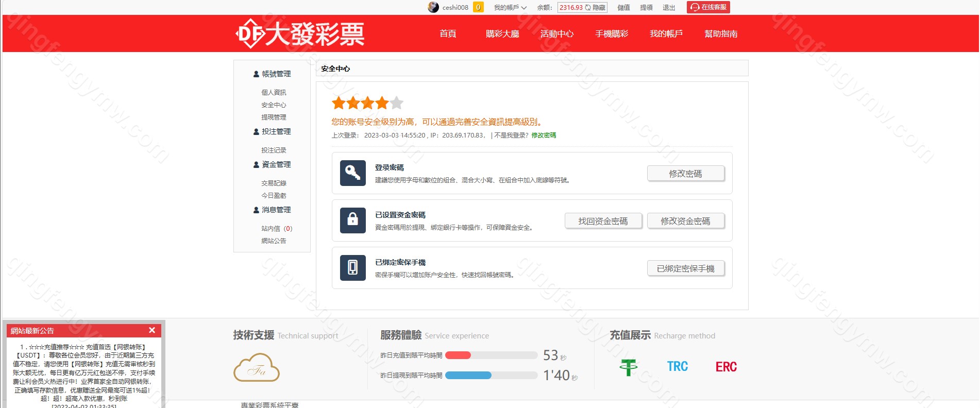Expand the 資金管理 sidebar section
The width and height of the screenshot is (980, 408).
click(x=272, y=165)
